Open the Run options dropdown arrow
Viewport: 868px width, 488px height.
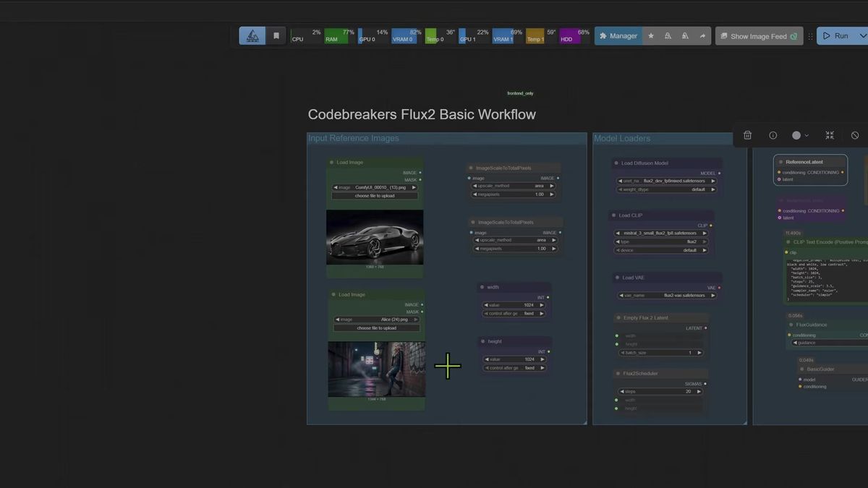pyautogui.click(x=862, y=35)
